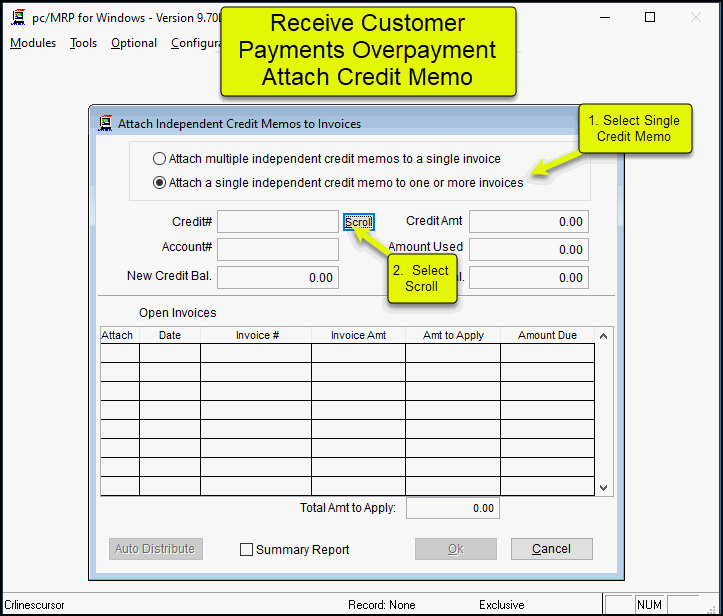The height and width of the screenshot is (616, 723).
Task: Maximize the pc/MRP window
Action: pos(650,17)
